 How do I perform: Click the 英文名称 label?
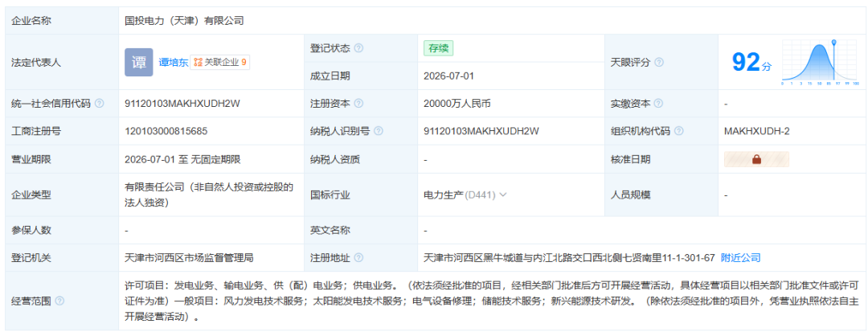pyautogui.click(x=330, y=230)
